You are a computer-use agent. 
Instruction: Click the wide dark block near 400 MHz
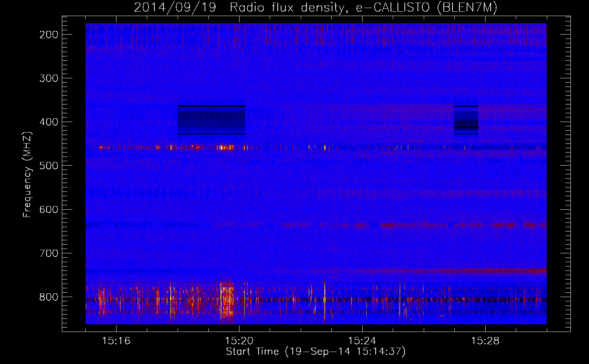click(211, 120)
